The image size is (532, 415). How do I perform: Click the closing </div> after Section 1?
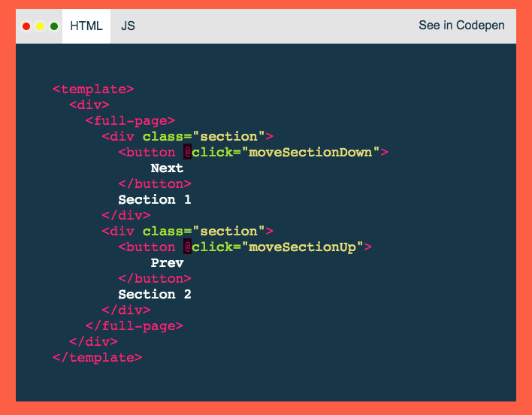pyautogui.click(x=126, y=216)
